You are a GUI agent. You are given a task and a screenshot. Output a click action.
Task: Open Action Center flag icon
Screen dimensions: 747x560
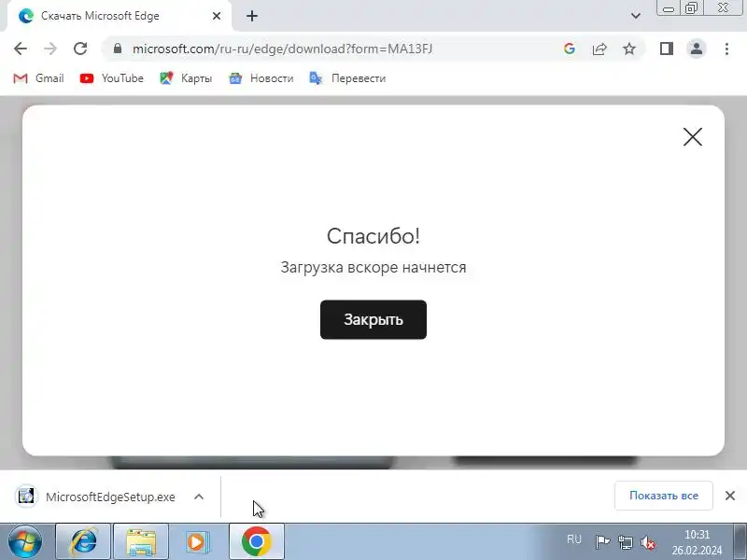[x=602, y=542]
